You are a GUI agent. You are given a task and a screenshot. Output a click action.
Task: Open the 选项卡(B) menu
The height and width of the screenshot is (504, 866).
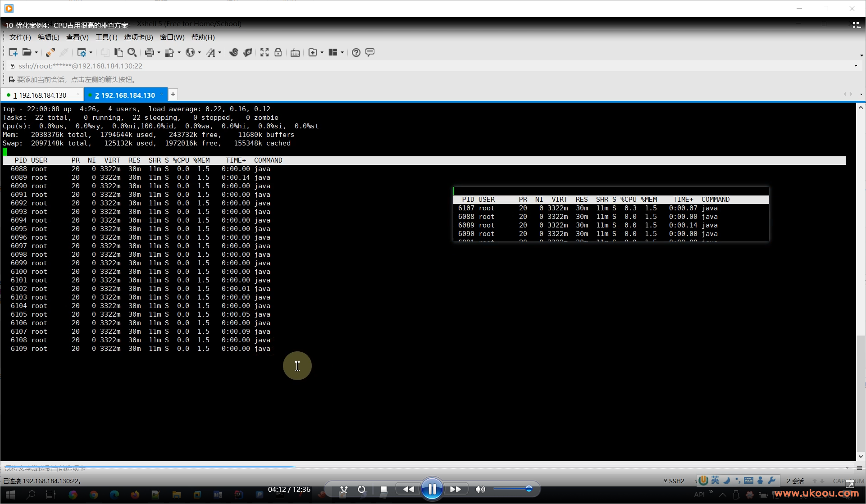point(138,37)
